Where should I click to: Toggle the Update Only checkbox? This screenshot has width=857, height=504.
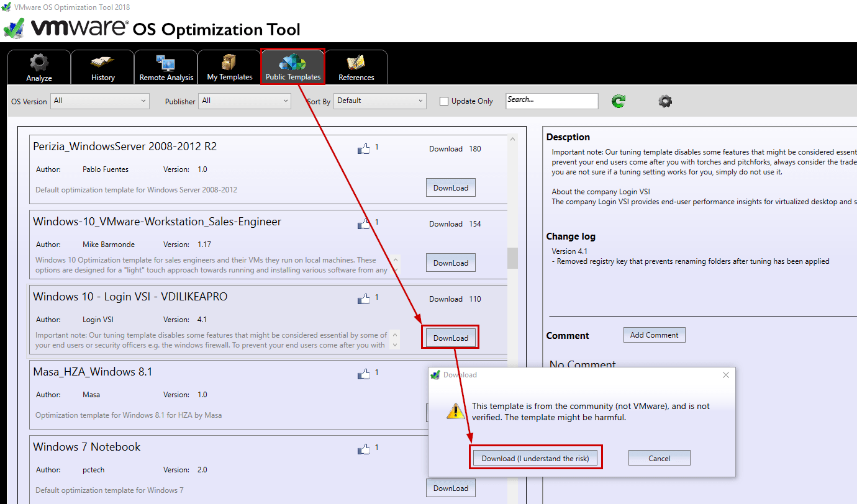(x=444, y=101)
